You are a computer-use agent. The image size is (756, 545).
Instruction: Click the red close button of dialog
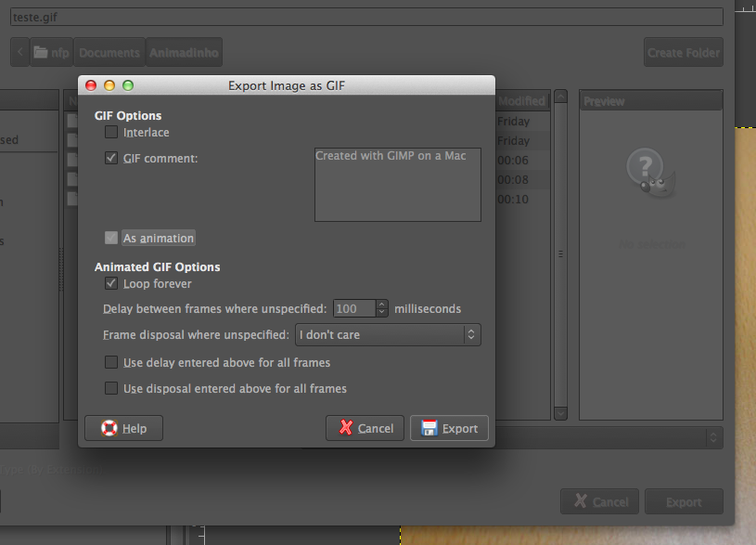(x=91, y=85)
